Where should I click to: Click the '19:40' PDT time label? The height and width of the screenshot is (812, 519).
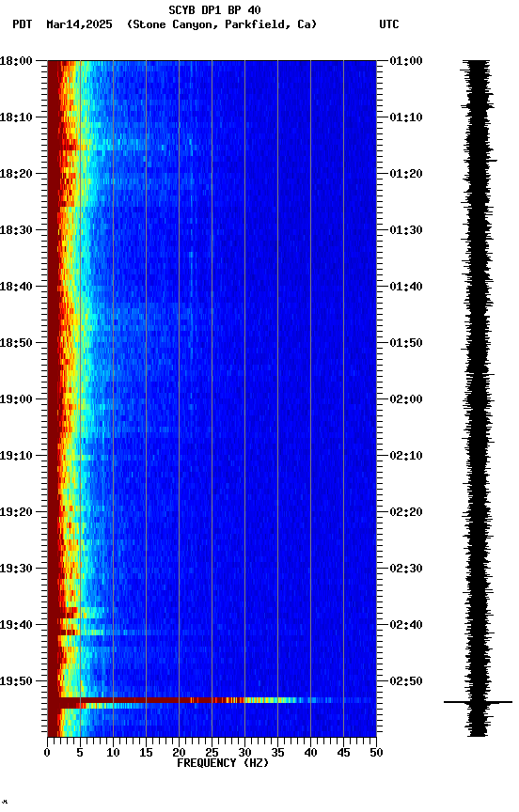(16, 626)
